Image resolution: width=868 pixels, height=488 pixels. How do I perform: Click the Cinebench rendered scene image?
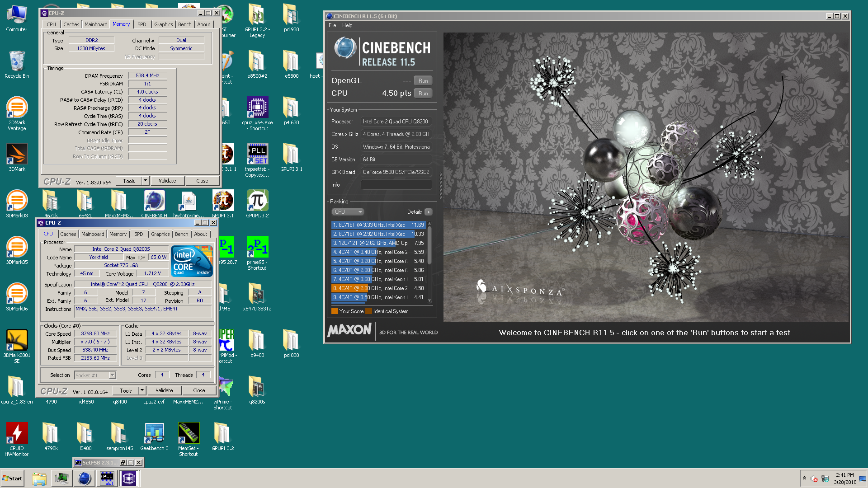(x=646, y=177)
